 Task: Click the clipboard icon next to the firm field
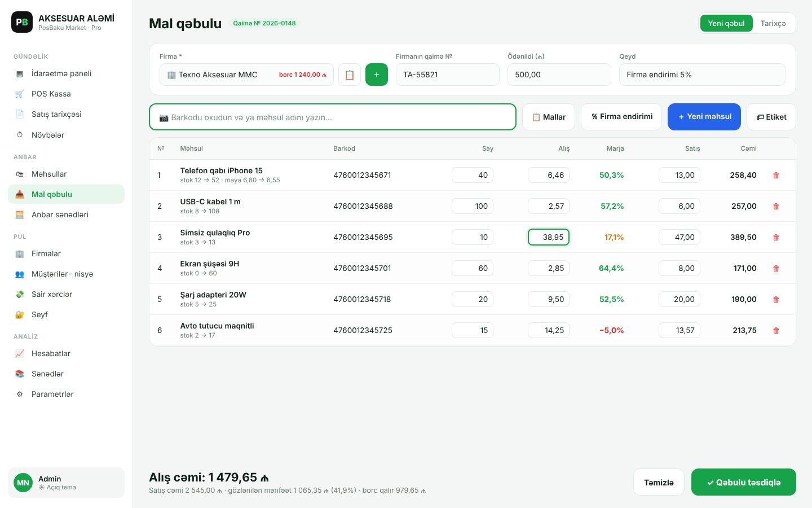[x=350, y=75]
